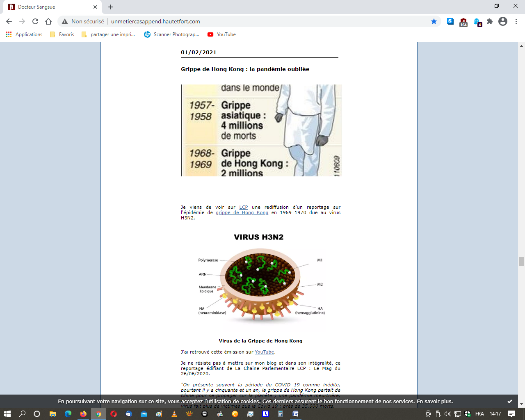Open the Extensions puzzle menu

(490, 21)
